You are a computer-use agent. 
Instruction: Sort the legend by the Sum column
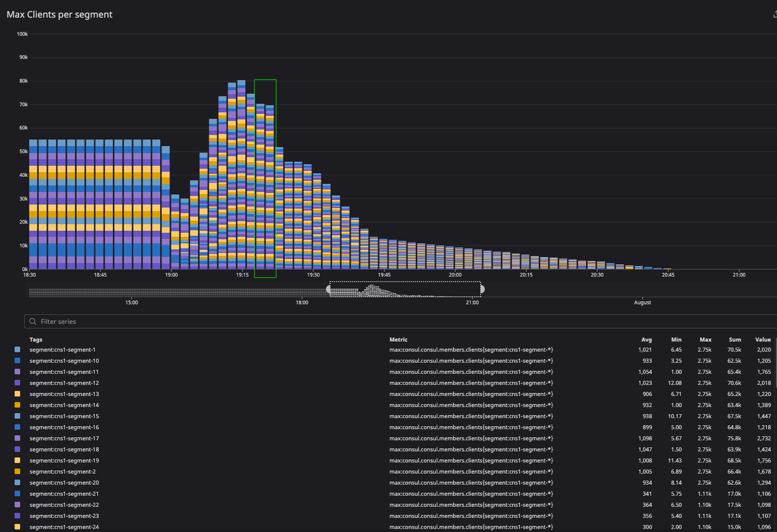(735, 340)
